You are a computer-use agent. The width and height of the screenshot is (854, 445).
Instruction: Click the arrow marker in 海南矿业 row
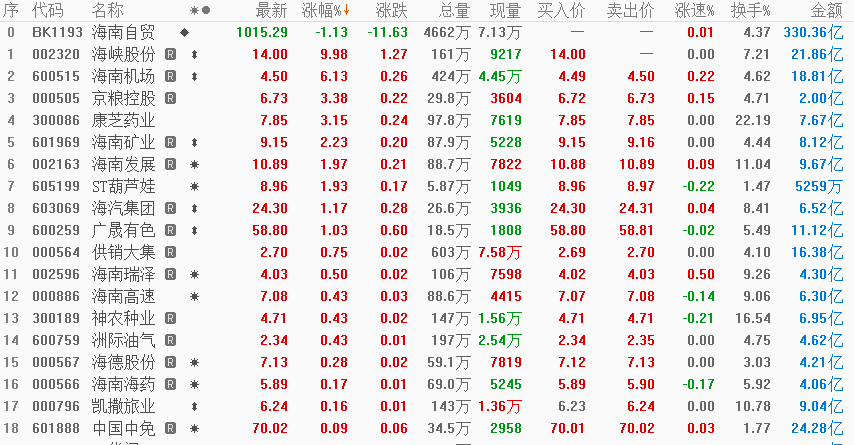(194, 143)
